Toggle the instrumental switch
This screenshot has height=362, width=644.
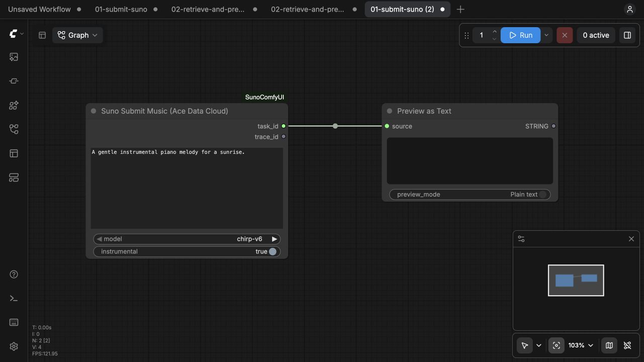point(273,251)
